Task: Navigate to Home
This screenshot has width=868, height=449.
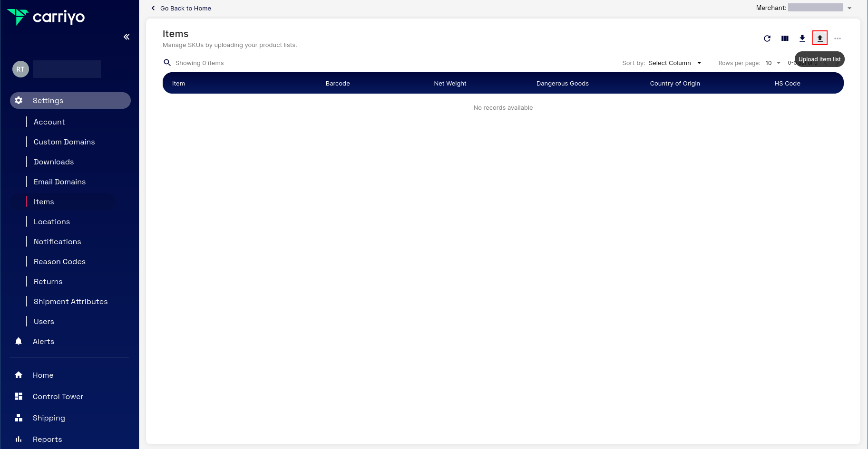Action: [43, 375]
